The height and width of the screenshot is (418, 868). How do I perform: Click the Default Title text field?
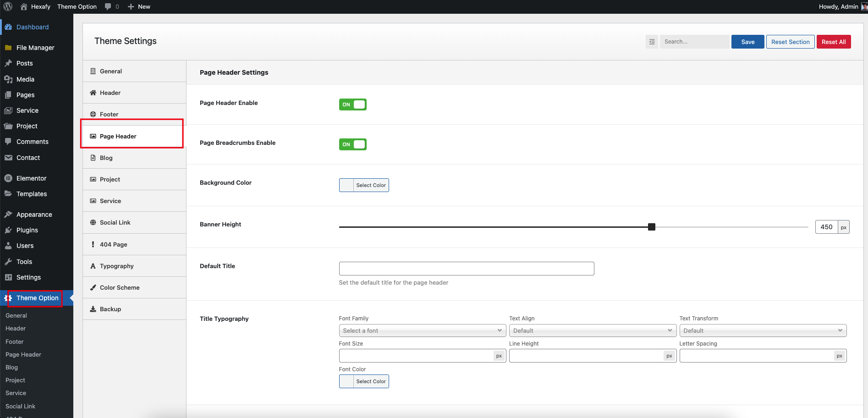(467, 269)
